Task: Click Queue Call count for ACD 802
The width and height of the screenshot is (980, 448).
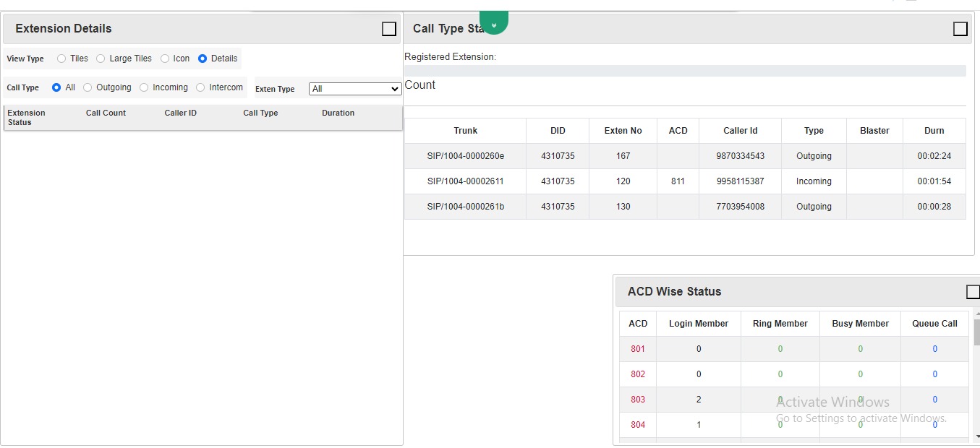Action: [x=934, y=374]
